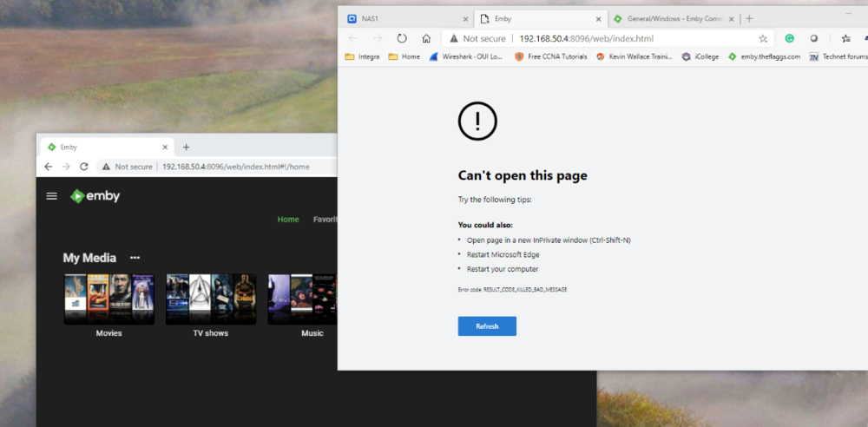Close the Emby tab in Chrome
This screenshot has width=868, height=427.
[x=165, y=148]
